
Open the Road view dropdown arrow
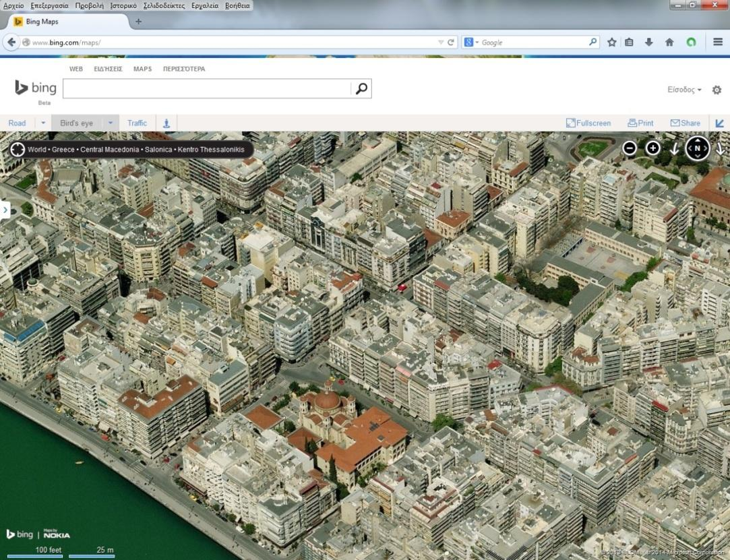(x=43, y=123)
